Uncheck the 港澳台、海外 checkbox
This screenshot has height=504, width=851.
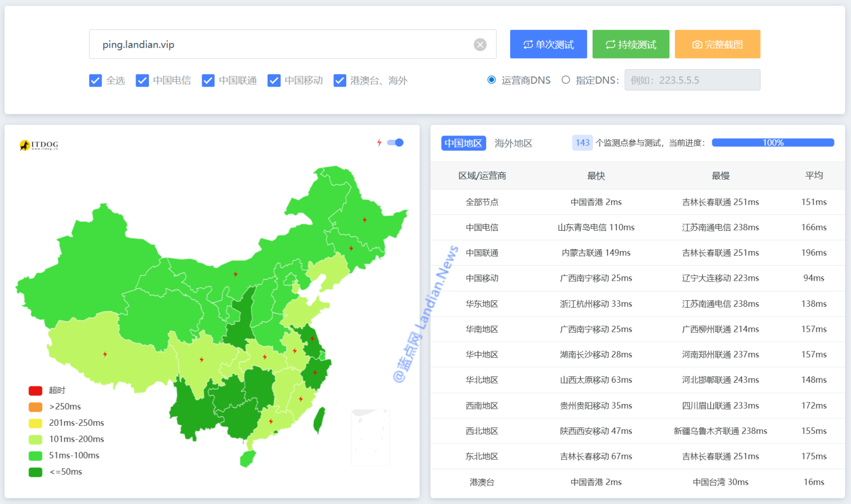tap(339, 81)
